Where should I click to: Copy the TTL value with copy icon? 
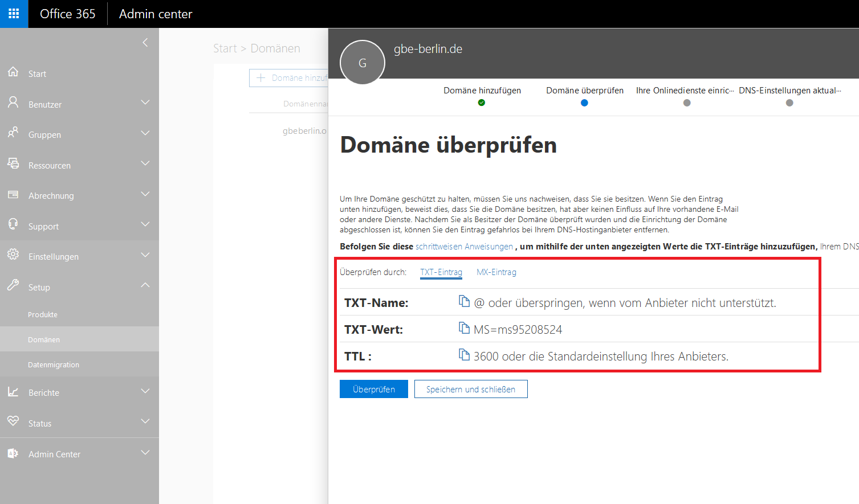pyautogui.click(x=464, y=355)
